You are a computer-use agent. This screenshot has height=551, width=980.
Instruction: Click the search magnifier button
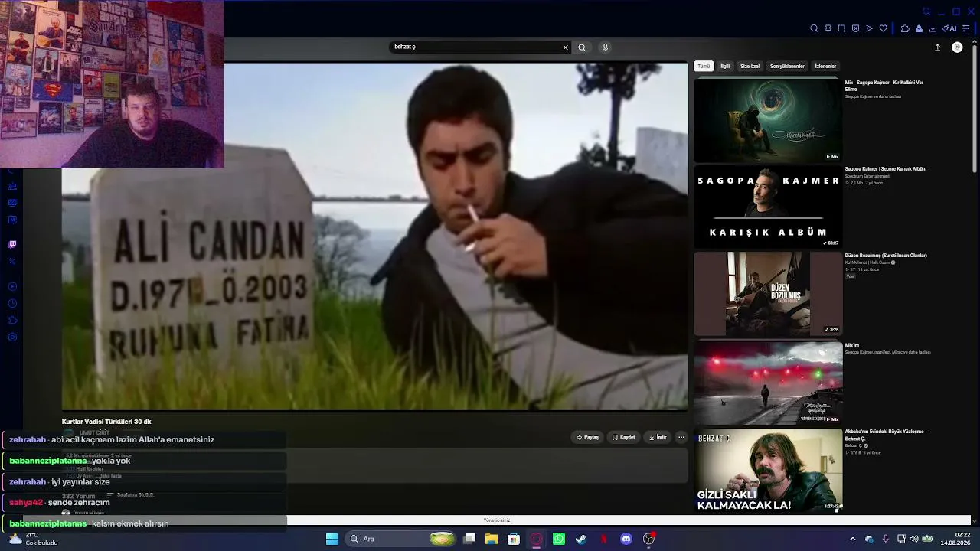[x=582, y=47]
